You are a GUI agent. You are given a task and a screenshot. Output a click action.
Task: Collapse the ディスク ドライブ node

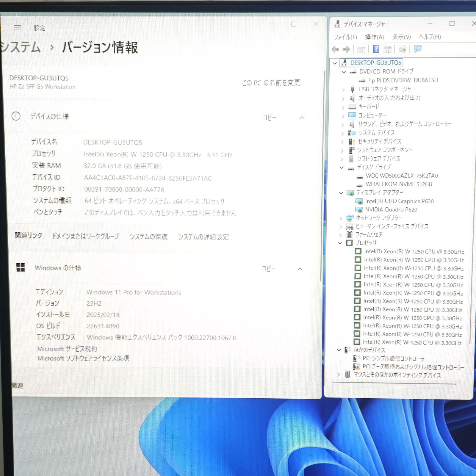tap(342, 167)
